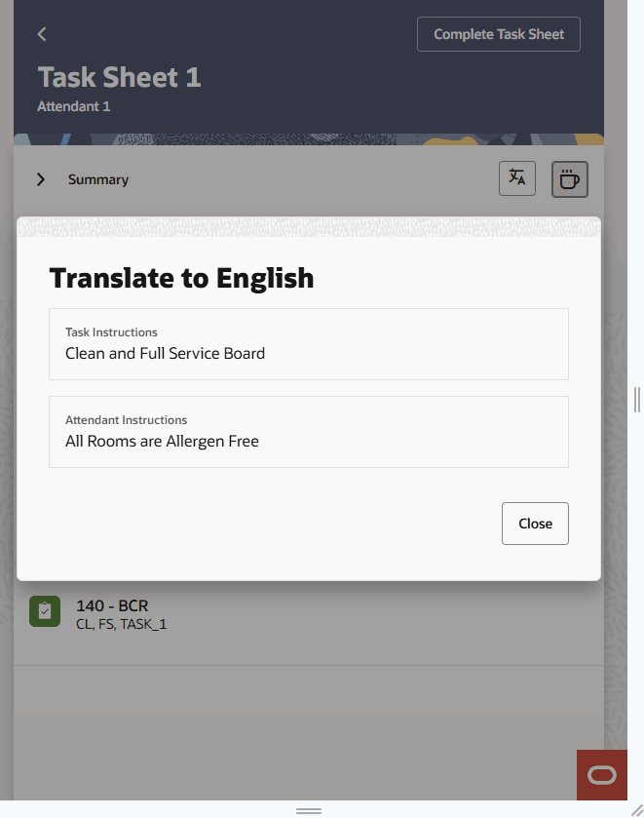The height and width of the screenshot is (818, 644).
Task: Open the translate language icon
Action: (x=517, y=178)
